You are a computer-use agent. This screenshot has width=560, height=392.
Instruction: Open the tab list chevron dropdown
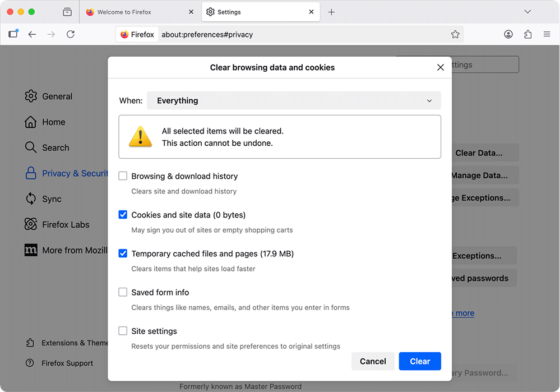pyautogui.click(x=527, y=11)
